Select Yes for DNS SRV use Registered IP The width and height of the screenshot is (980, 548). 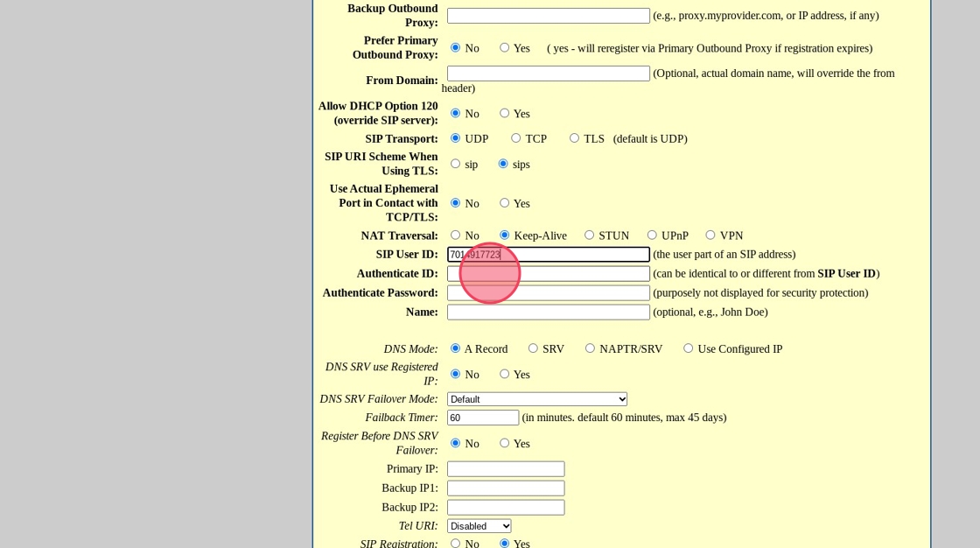pos(504,374)
